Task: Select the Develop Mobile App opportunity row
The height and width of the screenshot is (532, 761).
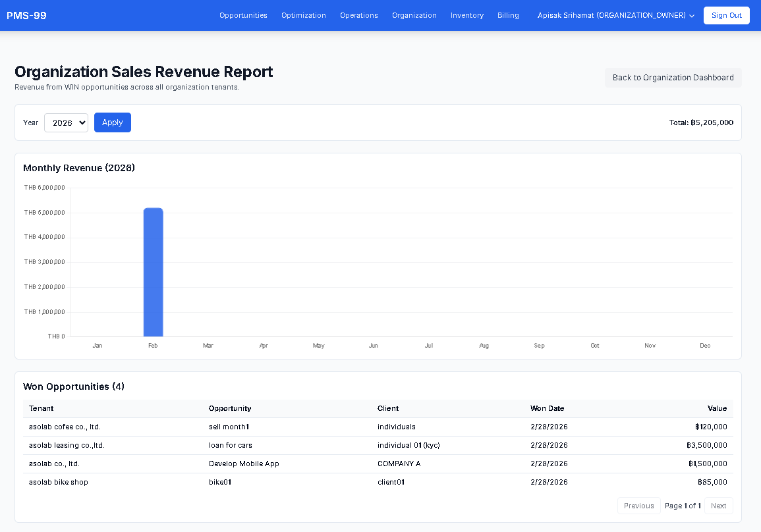Action: click(244, 464)
